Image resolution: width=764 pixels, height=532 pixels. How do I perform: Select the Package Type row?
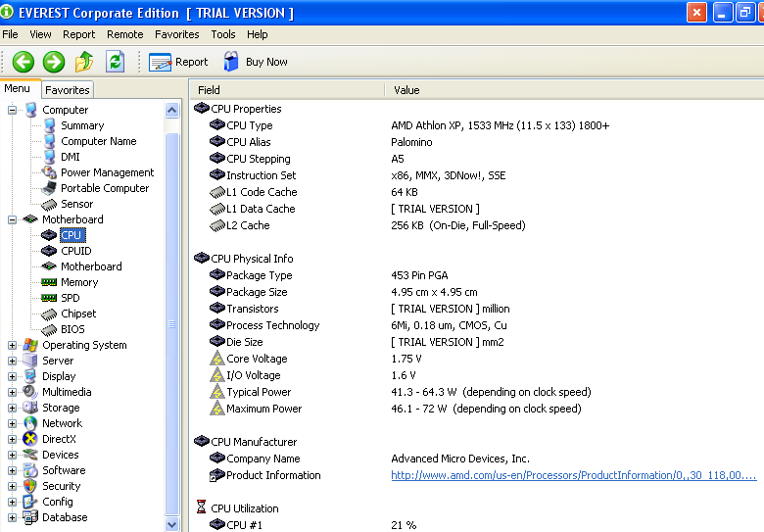tap(478, 275)
